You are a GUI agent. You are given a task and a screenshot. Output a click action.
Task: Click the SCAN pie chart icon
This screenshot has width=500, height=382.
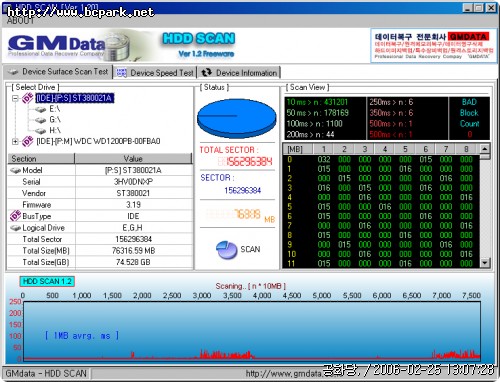[x=227, y=250]
